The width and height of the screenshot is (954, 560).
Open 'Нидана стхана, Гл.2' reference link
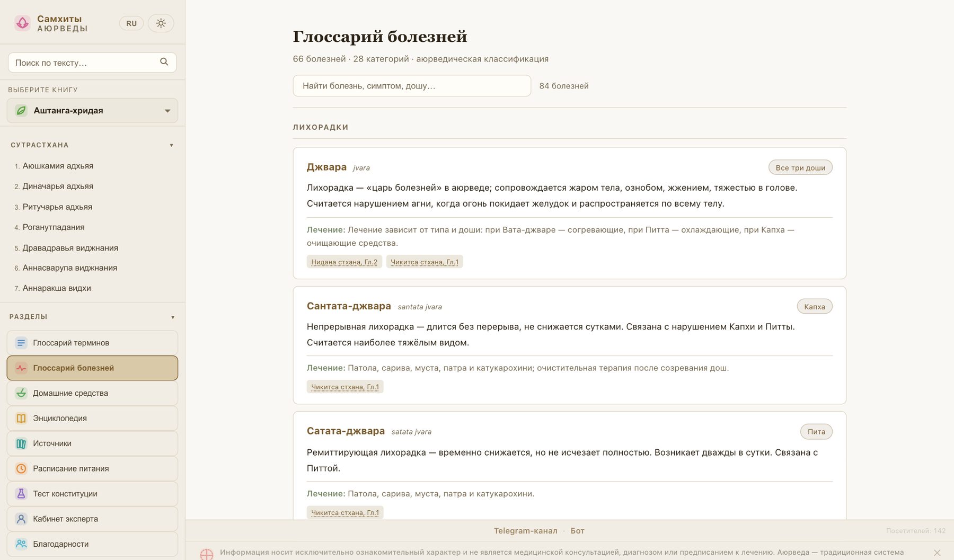(344, 262)
